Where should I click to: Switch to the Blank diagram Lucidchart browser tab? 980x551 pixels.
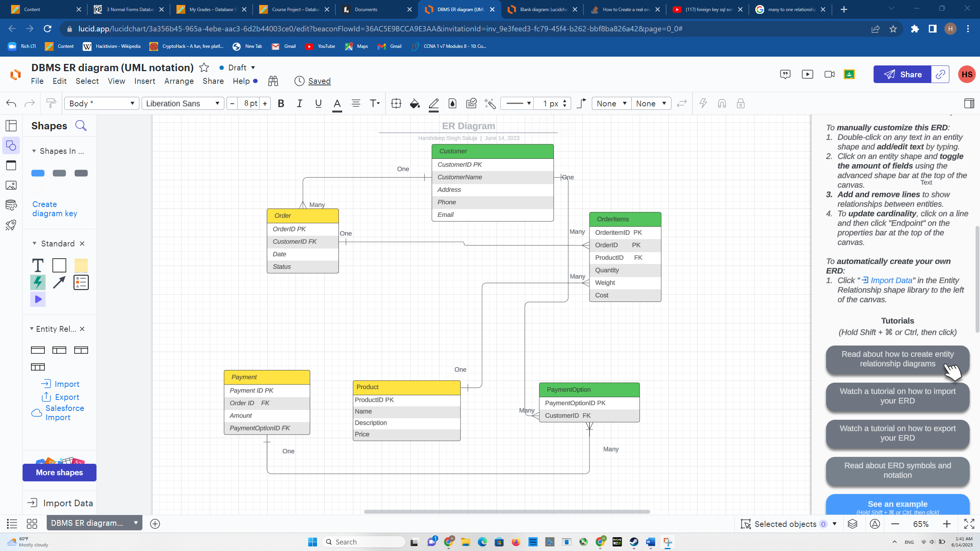click(x=542, y=9)
